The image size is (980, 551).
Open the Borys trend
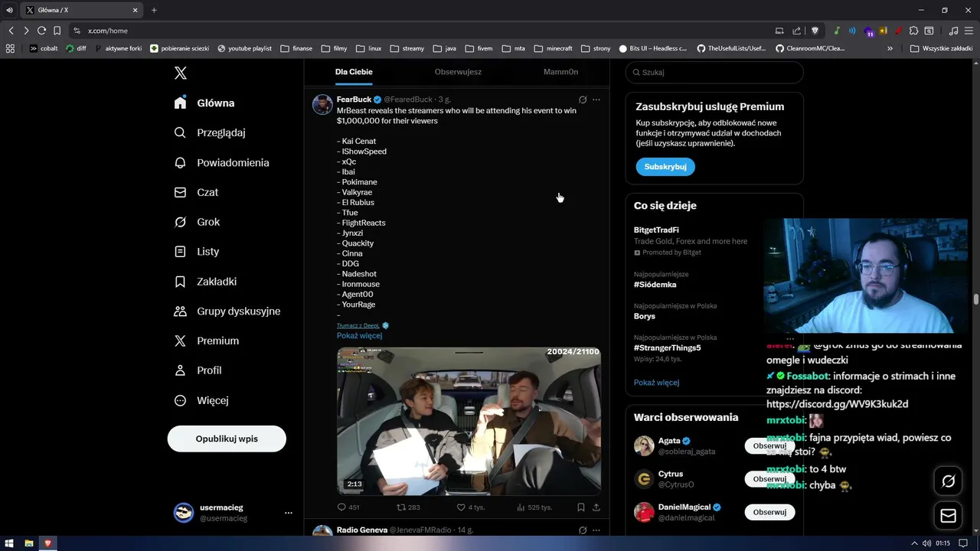[x=645, y=316]
